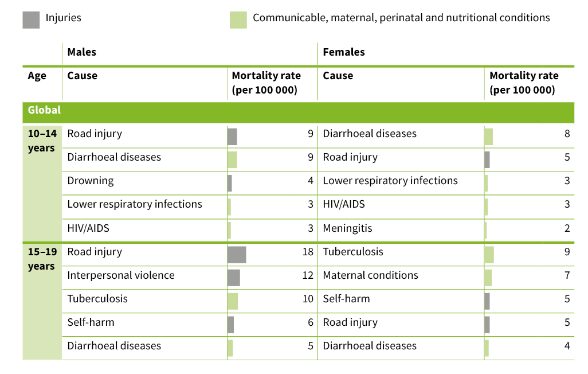Click the mortality rate value 18
Screen dimensions: 588x374
click(x=308, y=252)
